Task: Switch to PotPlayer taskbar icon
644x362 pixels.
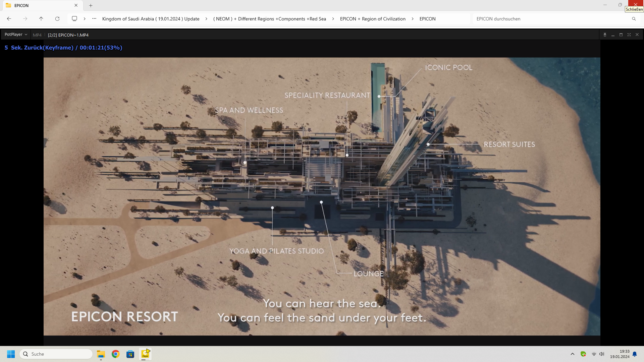Action: coord(145,354)
